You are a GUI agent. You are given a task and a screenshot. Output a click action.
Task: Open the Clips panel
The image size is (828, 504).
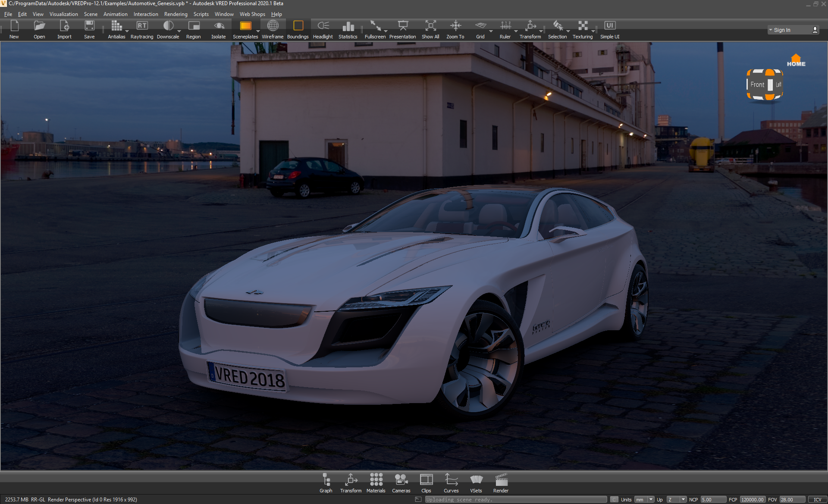(x=426, y=483)
